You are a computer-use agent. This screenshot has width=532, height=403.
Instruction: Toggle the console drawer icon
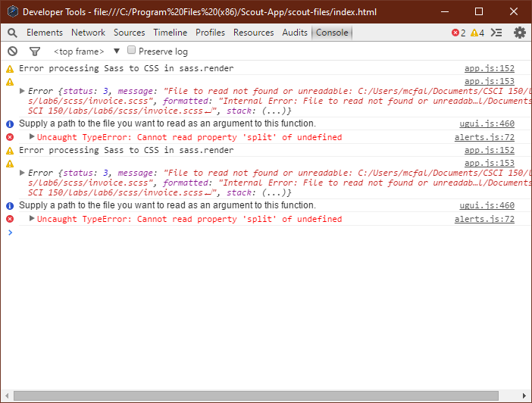tap(496, 33)
